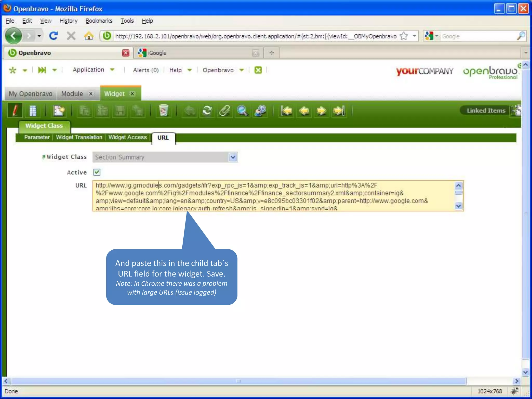
Task: Go to previous record yellow arrow
Action: [x=304, y=111]
